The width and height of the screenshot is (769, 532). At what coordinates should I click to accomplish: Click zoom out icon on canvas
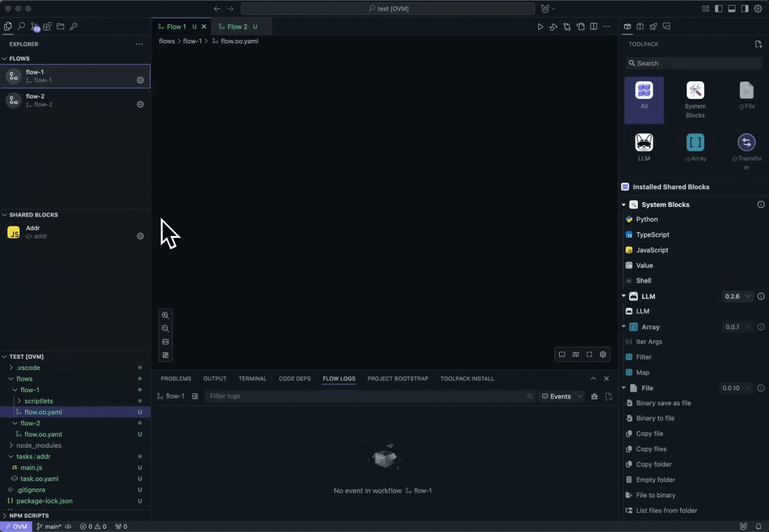click(x=166, y=329)
